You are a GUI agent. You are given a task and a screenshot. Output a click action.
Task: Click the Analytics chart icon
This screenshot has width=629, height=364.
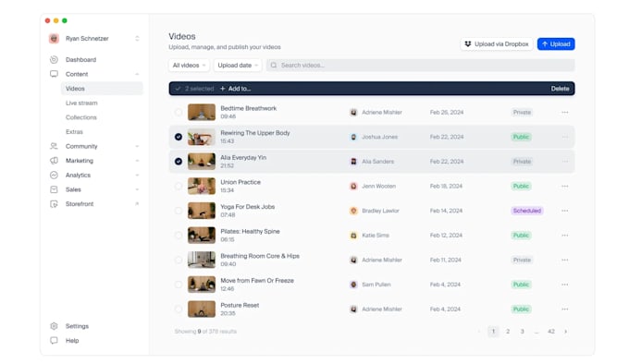pos(54,175)
